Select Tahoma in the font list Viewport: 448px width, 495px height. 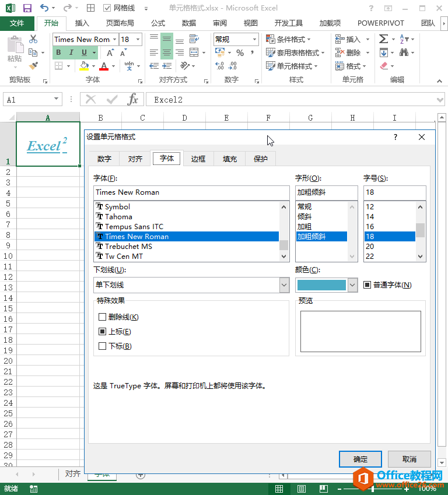click(x=118, y=217)
